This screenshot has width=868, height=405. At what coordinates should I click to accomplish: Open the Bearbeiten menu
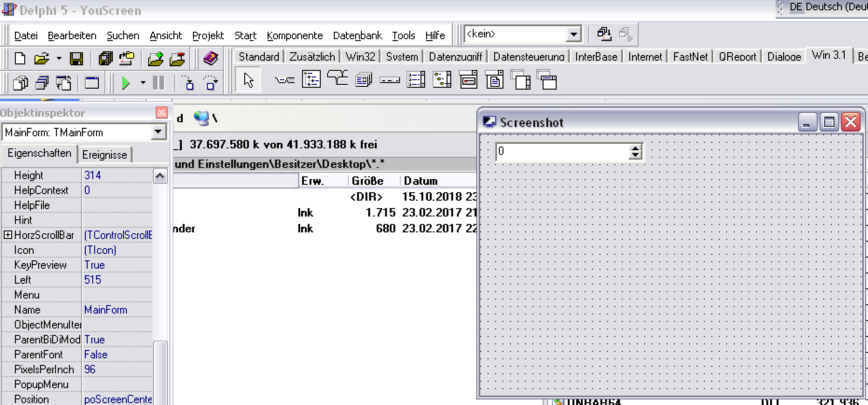(x=72, y=36)
